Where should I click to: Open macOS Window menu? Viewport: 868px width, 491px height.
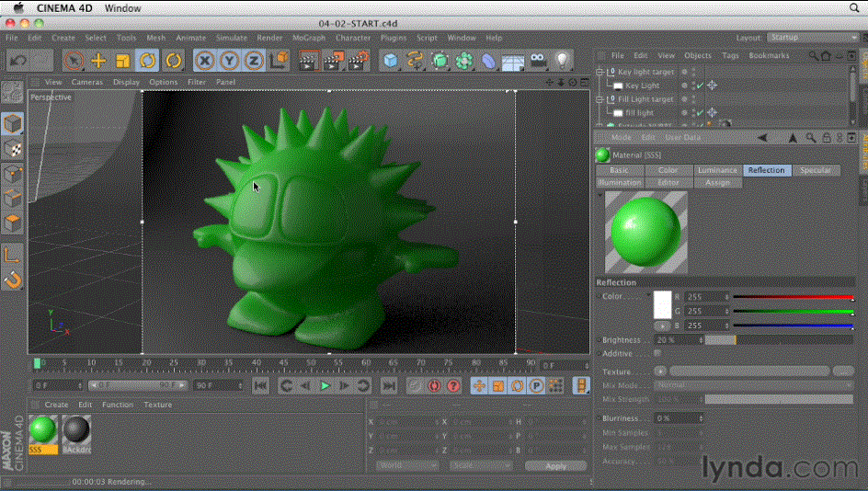(123, 8)
